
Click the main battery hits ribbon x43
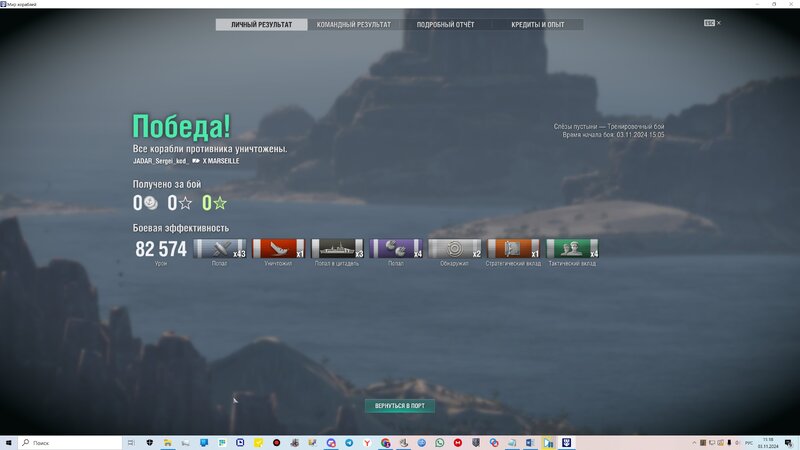point(220,248)
